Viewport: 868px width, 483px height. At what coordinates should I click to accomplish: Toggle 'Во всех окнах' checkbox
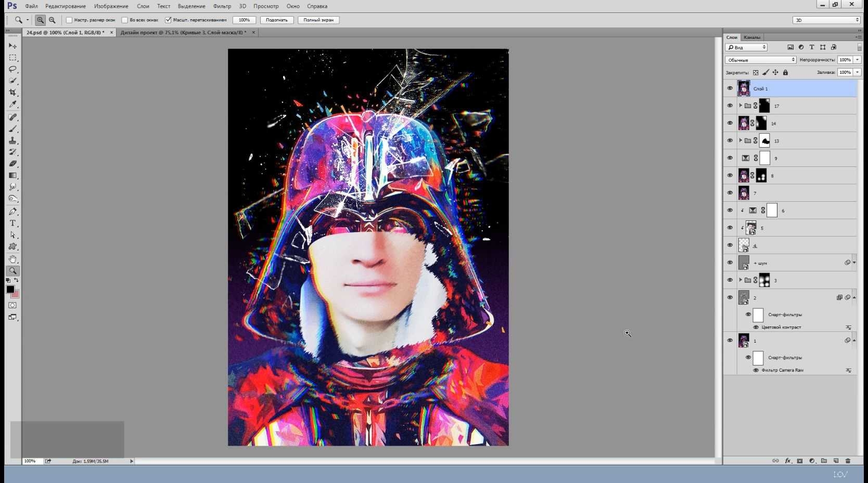click(124, 20)
